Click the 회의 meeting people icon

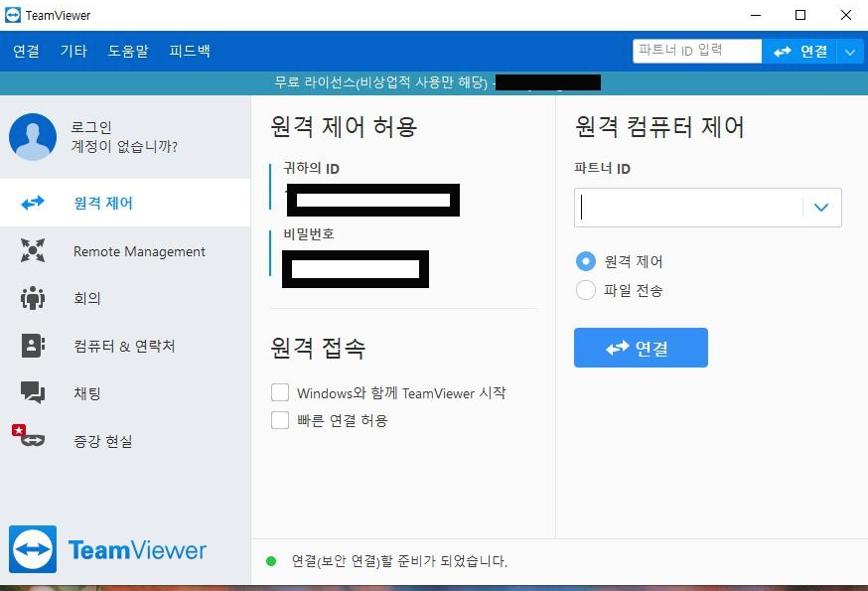(x=33, y=298)
